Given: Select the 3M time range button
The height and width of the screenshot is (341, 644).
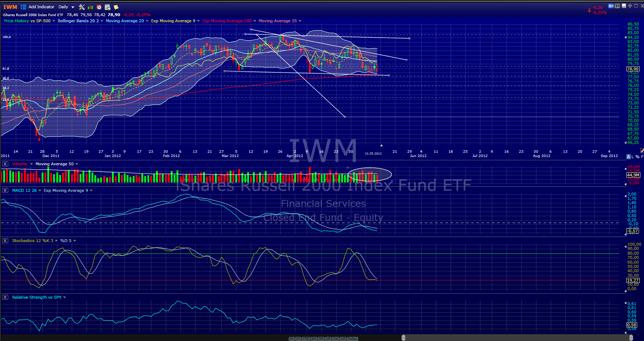Looking at the screenshot, I should (x=321, y=339).
